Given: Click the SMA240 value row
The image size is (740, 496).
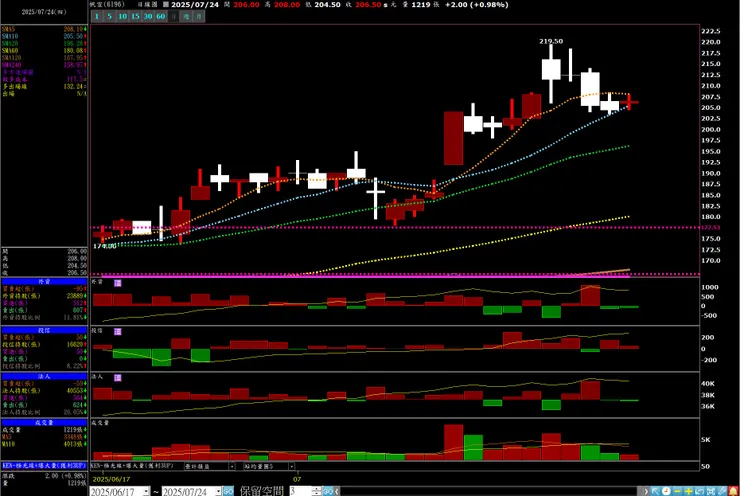Looking at the screenshot, I should pyautogui.click(x=44, y=65).
